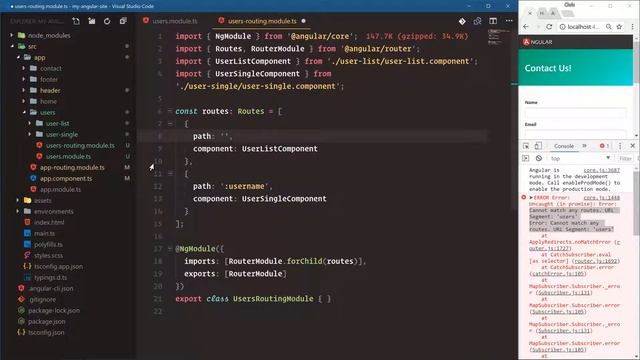The image size is (640, 360).
Task: Fold the const routes block at line 6
Action: [170, 111]
